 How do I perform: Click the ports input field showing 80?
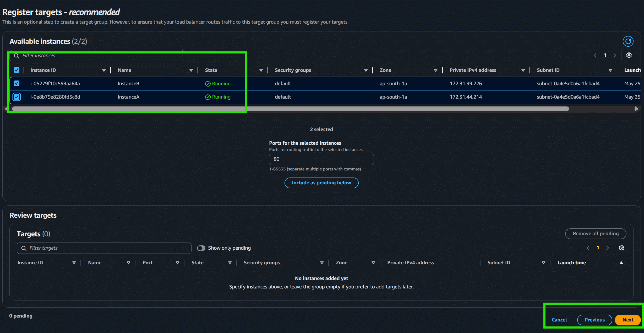(x=321, y=159)
